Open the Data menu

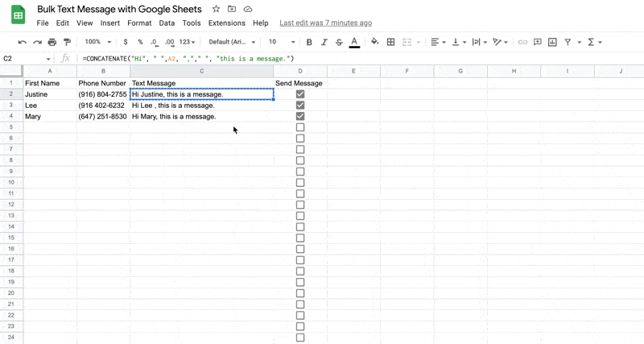tap(167, 23)
